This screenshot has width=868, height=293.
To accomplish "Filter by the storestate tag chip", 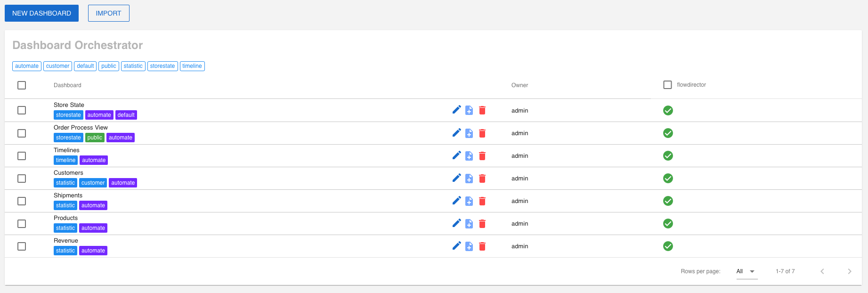I will (162, 66).
